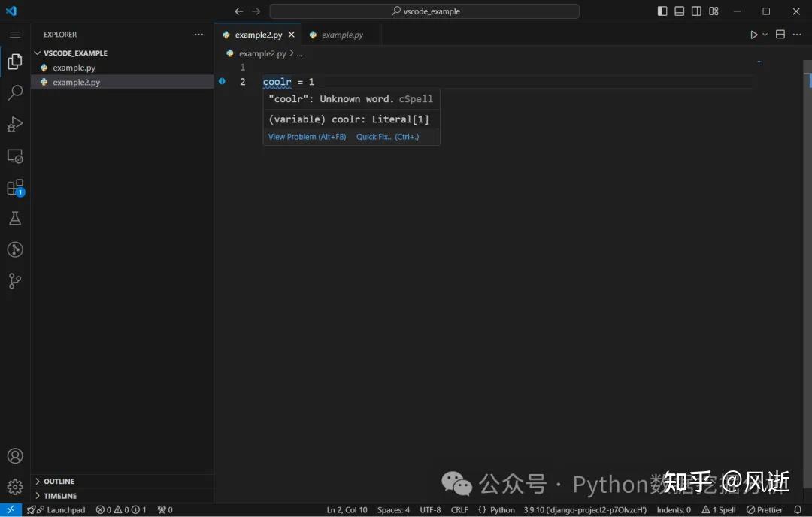Open the Run and Debug view
The width and height of the screenshot is (812, 517).
[x=15, y=125]
